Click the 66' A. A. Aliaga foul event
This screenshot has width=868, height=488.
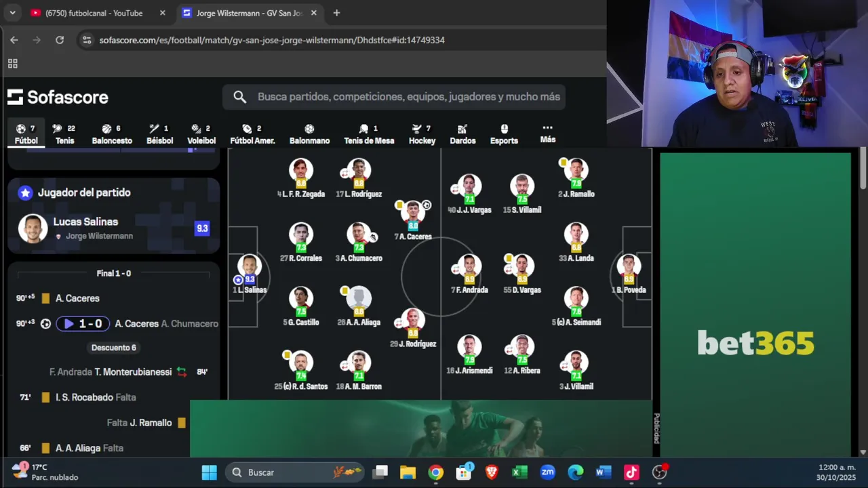tap(114, 448)
